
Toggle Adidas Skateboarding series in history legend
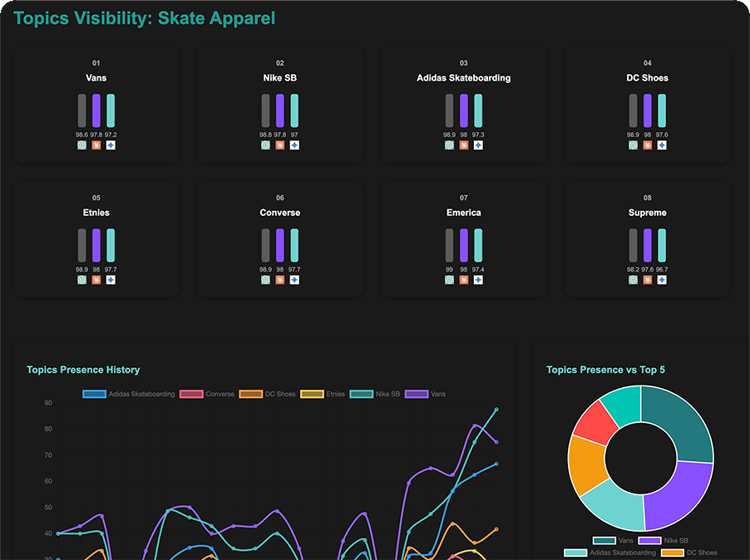(x=129, y=394)
